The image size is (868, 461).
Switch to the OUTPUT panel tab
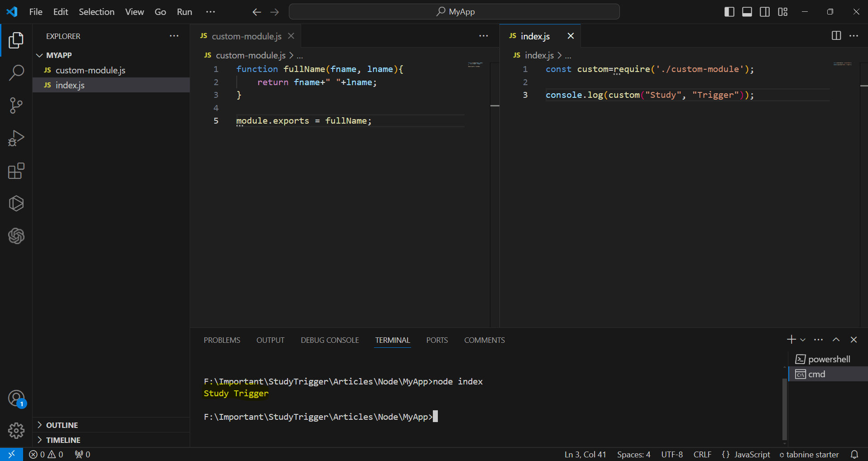[x=270, y=340]
